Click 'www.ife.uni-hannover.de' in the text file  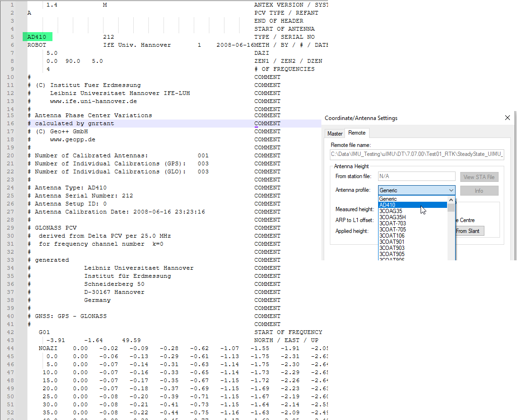click(x=93, y=101)
